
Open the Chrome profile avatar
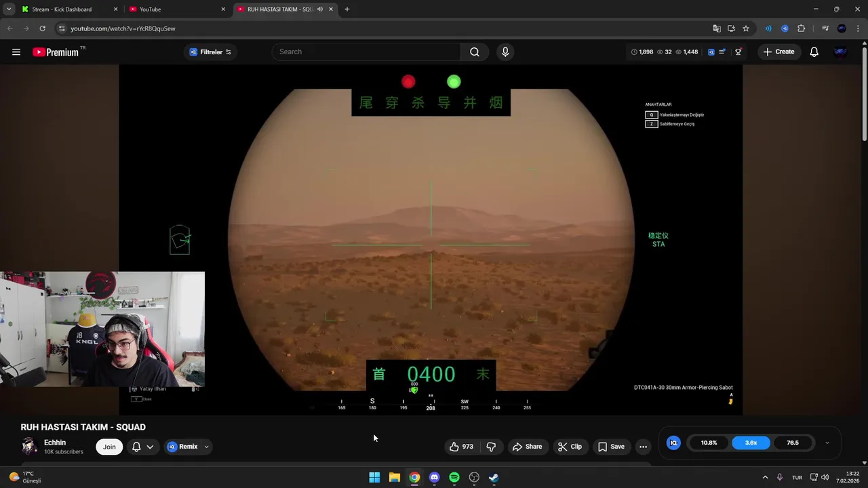tap(842, 28)
